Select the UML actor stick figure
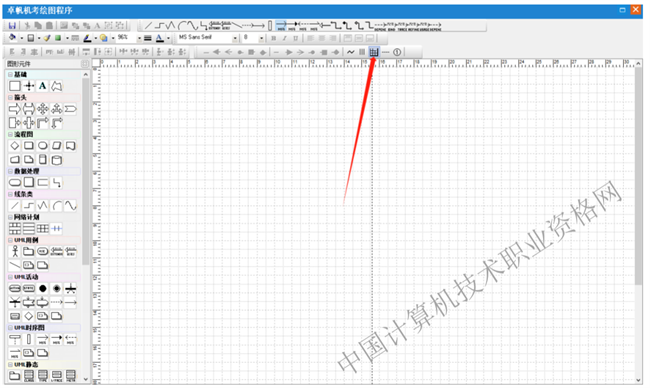The height and width of the screenshot is (388, 650). pos(15,251)
